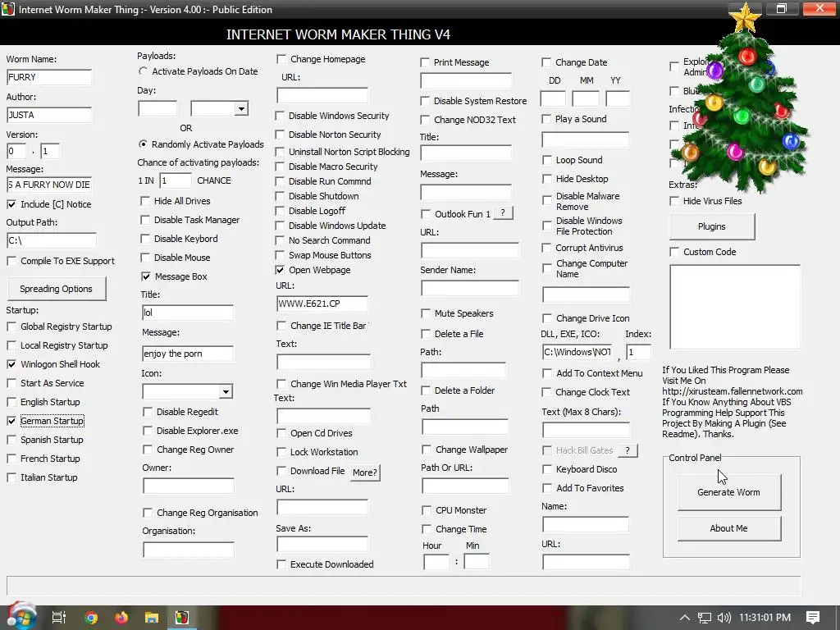Open the Spreading Options button
Screen dimensions: 840x630
coord(57,289)
